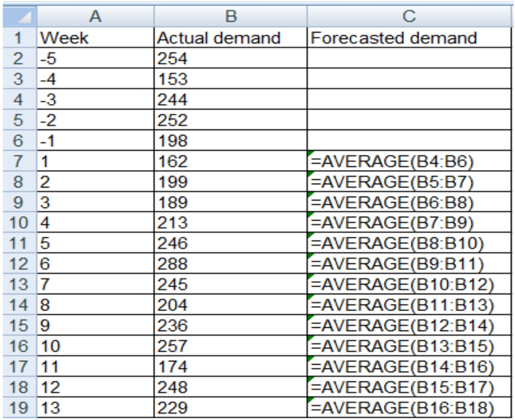515x420 pixels.
Task: Select row 19 header
Action: [x=19, y=409]
